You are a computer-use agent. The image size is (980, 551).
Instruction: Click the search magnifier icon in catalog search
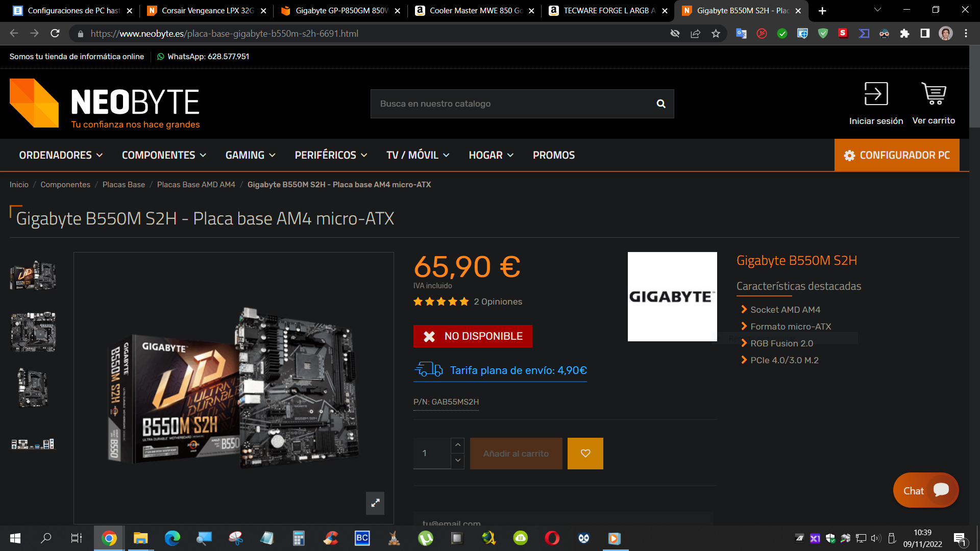coord(660,104)
